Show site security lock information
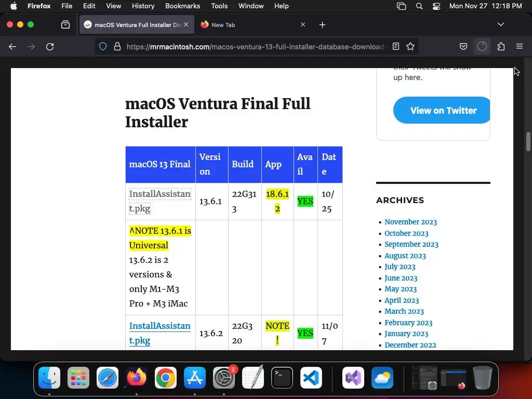Image resolution: width=532 pixels, height=399 pixels. coord(117,46)
